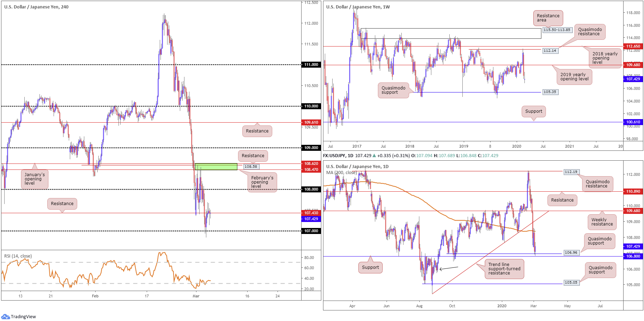Select the 115.50-113.85 resistance area label
The width and height of the screenshot is (644, 321).
point(557,30)
